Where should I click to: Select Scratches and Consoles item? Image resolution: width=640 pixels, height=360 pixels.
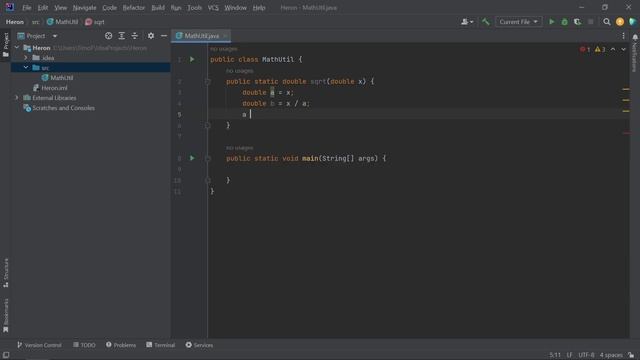pos(59,108)
